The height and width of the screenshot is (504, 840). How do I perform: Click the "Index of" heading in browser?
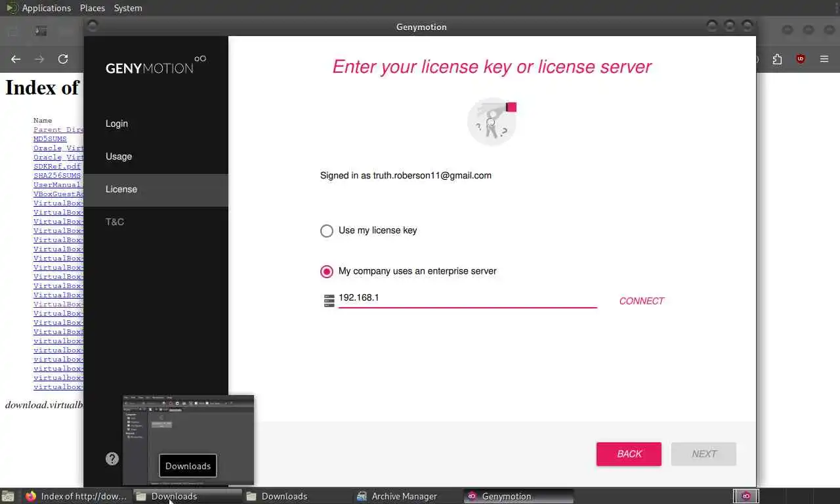click(x=43, y=87)
